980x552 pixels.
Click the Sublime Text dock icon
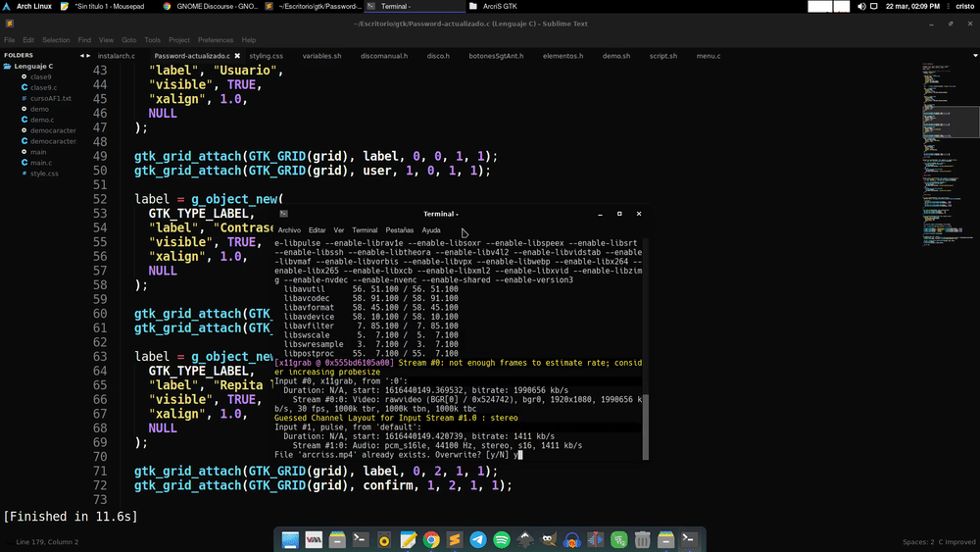click(455, 539)
